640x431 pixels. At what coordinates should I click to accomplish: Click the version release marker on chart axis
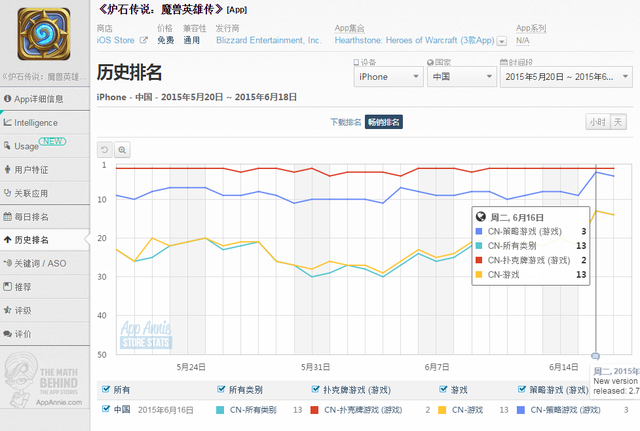pyautogui.click(x=596, y=355)
